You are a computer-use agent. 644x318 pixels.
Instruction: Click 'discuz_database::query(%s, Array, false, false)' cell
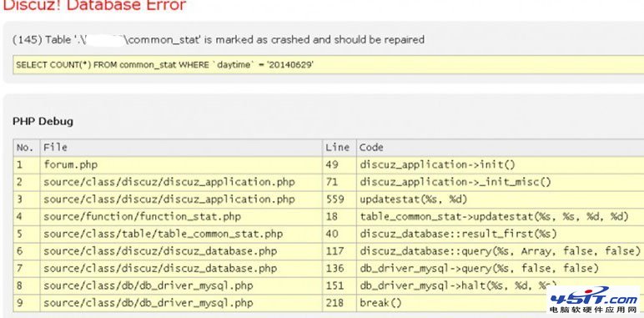501,251
